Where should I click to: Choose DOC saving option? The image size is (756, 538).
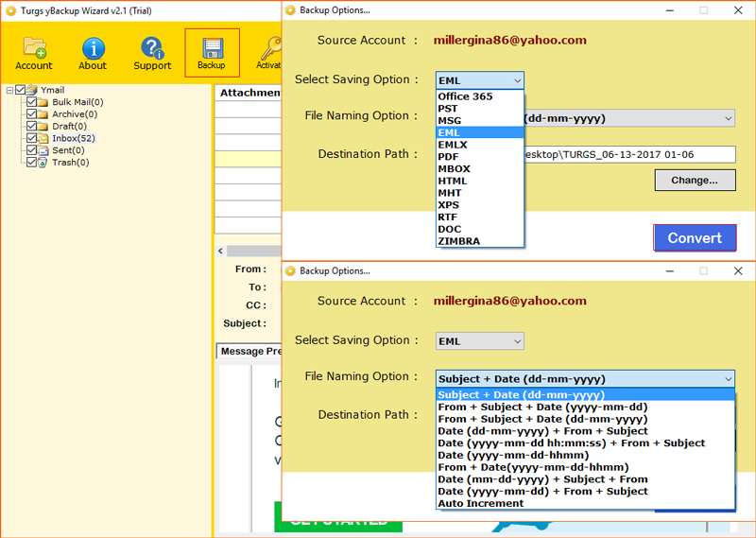pyautogui.click(x=480, y=229)
